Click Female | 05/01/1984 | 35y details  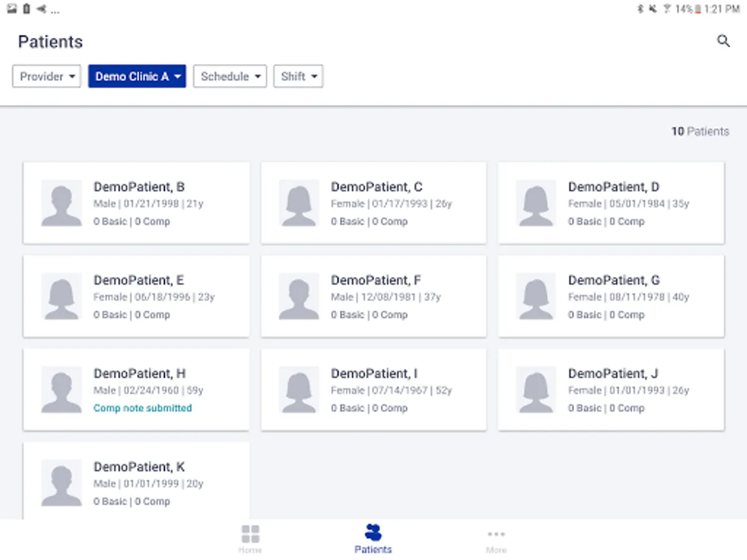(629, 203)
